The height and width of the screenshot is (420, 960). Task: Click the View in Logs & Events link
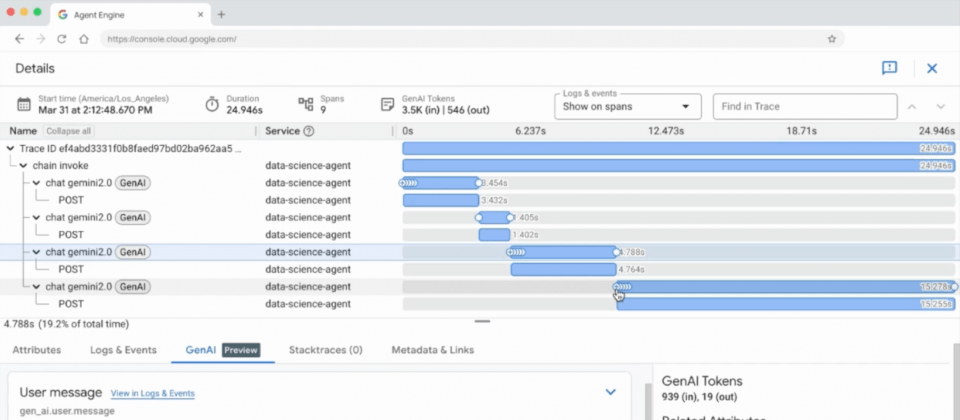152,394
